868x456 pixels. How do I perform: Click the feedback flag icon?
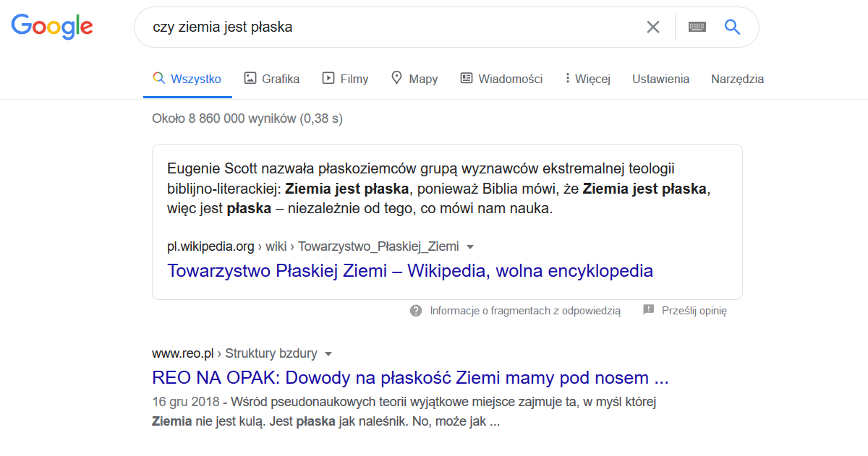(648, 310)
